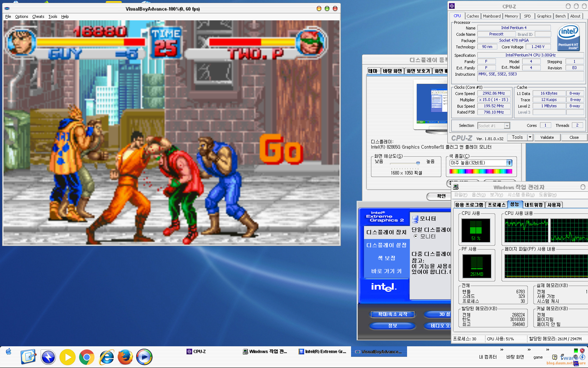Click the yellow question-mark tray icon
Viewport: 588px width, 368px height.
(x=554, y=357)
